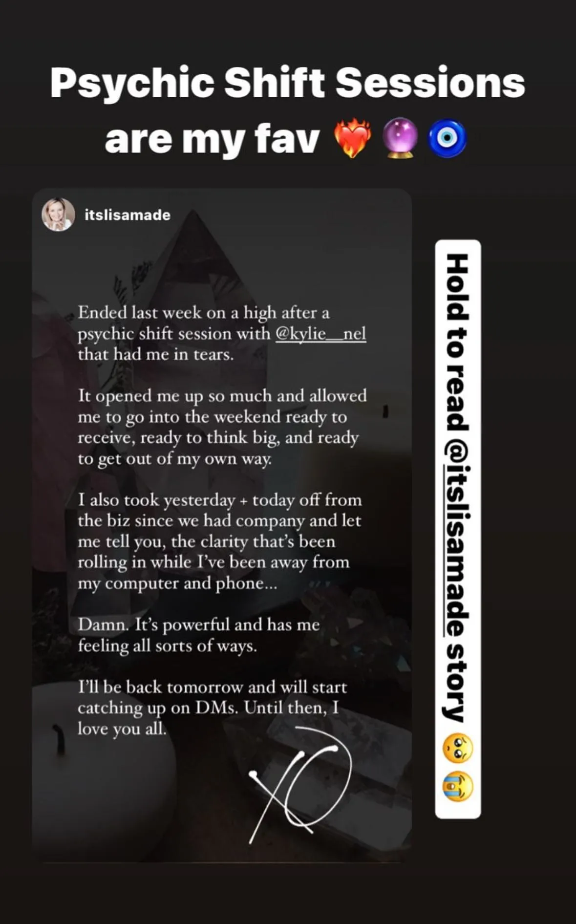Tap the 'It opened me up' paragraph
Screen dimensions: 576x924
pyautogui.click(x=222, y=428)
